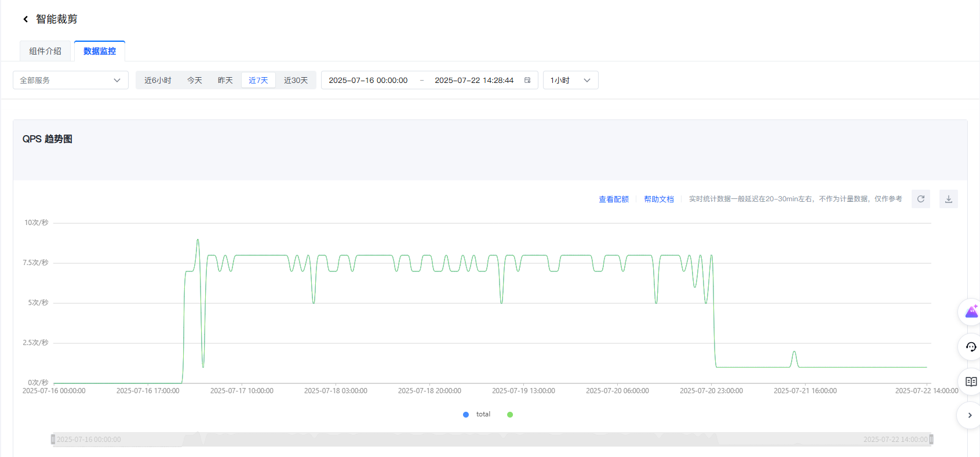
Task: Toggle the total series in legend
Action: (x=476, y=415)
